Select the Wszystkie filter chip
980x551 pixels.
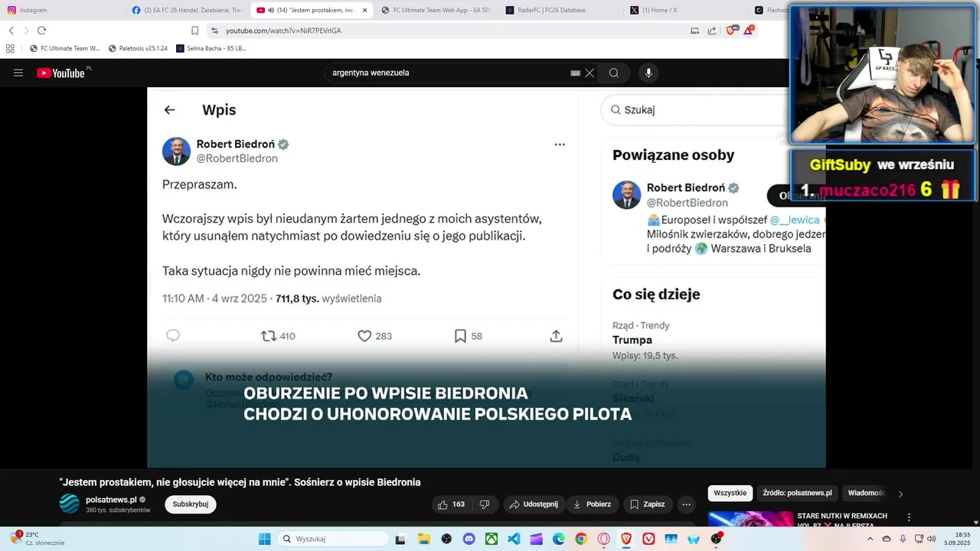(x=730, y=494)
